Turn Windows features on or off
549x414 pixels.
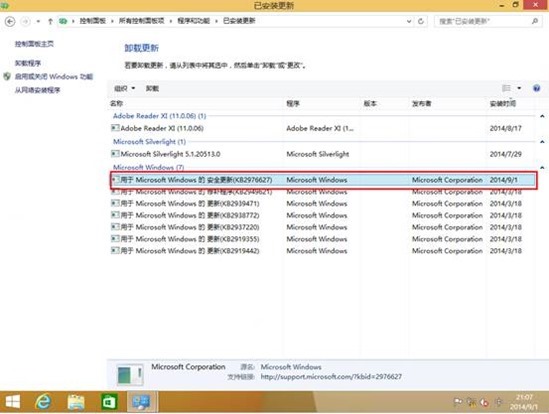click(54, 76)
